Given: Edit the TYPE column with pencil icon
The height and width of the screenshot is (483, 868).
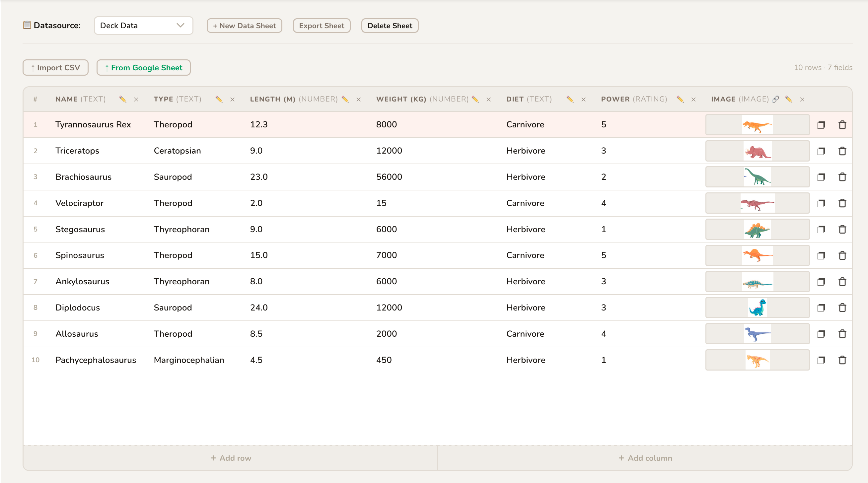Looking at the screenshot, I should click(219, 99).
